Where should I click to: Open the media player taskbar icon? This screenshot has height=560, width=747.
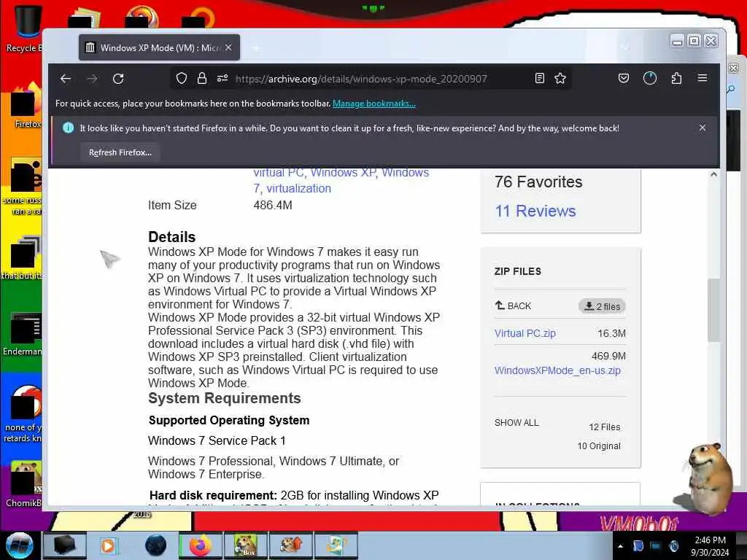click(109, 545)
